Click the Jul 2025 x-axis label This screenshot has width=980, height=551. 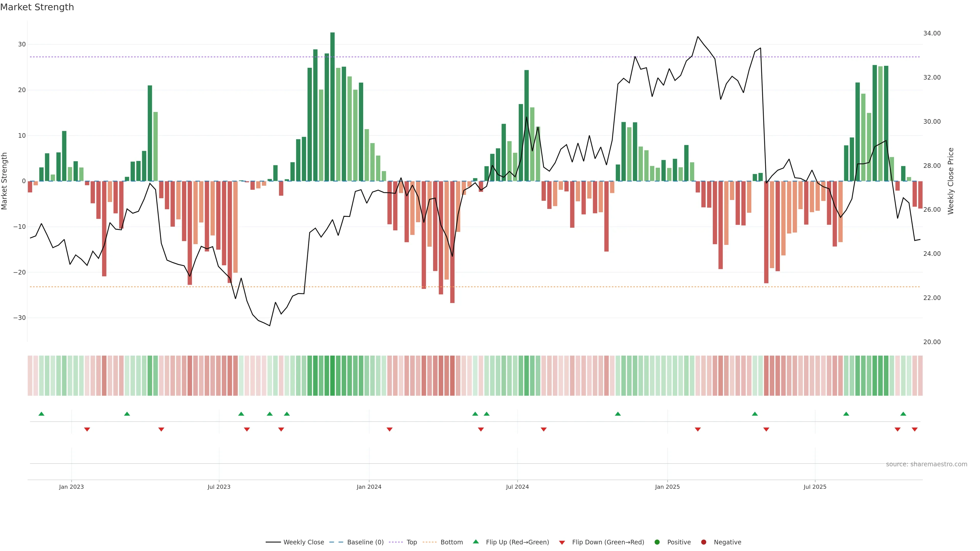point(815,487)
